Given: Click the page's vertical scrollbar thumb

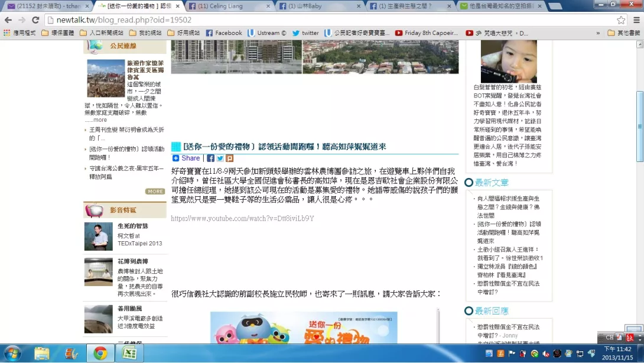Looking at the screenshot, I should pos(640,126).
